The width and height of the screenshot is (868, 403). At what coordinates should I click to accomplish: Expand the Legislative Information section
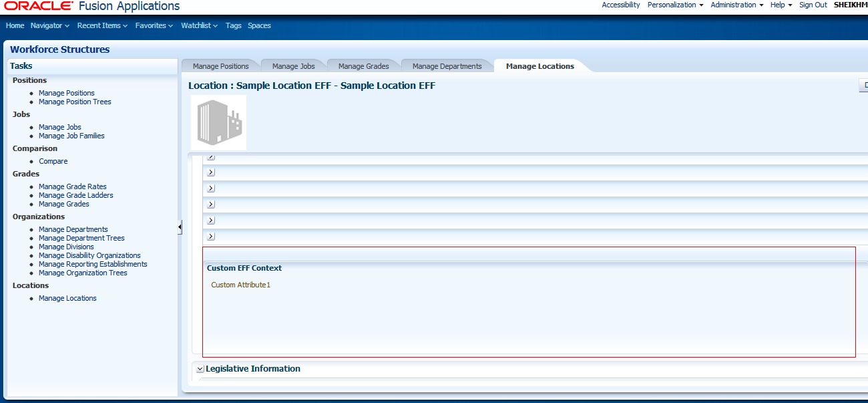tap(199, 368)
